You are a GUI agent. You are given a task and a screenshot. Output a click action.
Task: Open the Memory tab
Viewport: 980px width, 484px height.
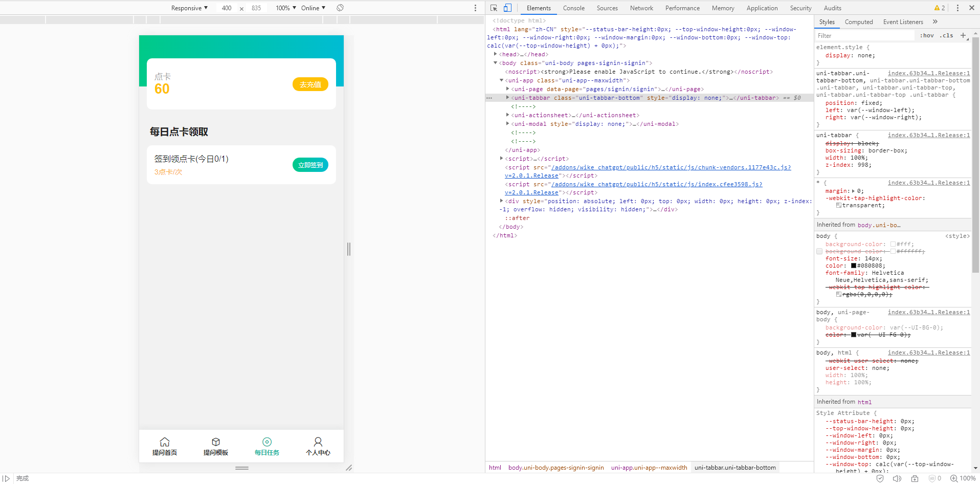click(x=723, y=8)
